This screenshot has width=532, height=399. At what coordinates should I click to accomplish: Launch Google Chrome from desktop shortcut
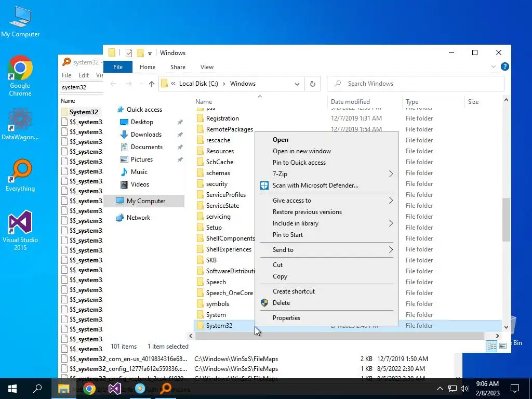click(20, 75)
